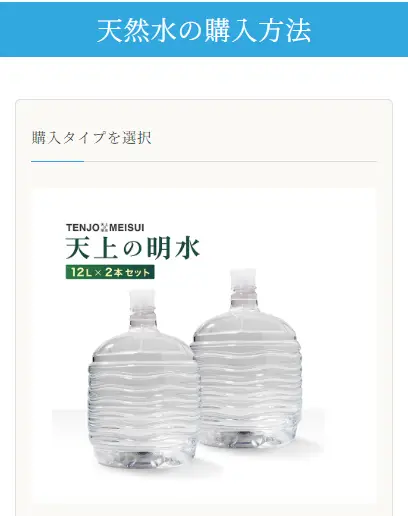The image size is (408, 516).
Task: Click the gray divider line below the heading
Action: pos(230,161)
